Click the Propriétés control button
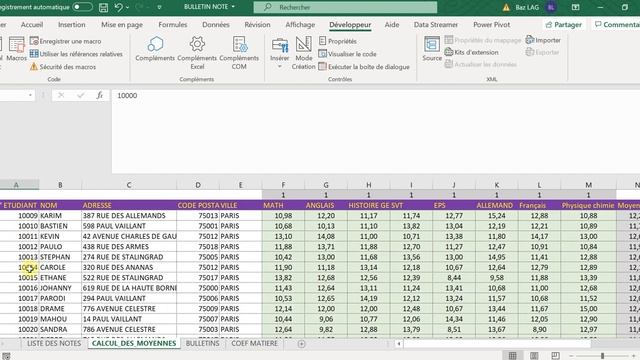Screen dimensions: 640x360 click(x=338, y=41)
